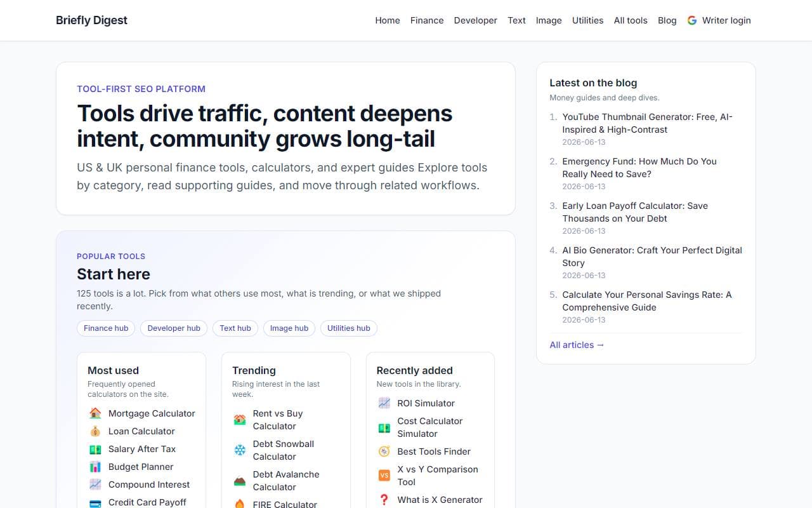Open the Budget Planner tool link

pyautogui.click(x=141, y=467)
